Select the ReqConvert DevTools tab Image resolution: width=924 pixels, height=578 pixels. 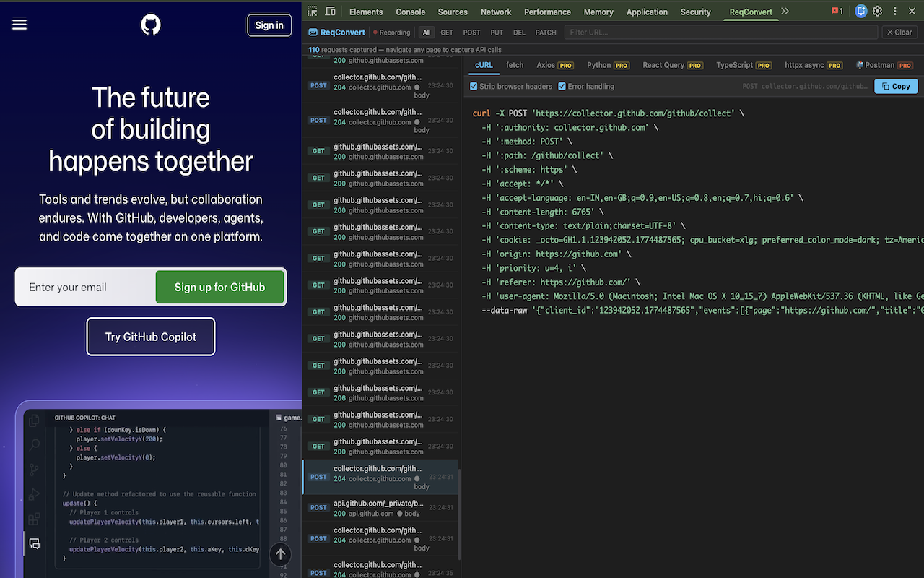(751, 12)
